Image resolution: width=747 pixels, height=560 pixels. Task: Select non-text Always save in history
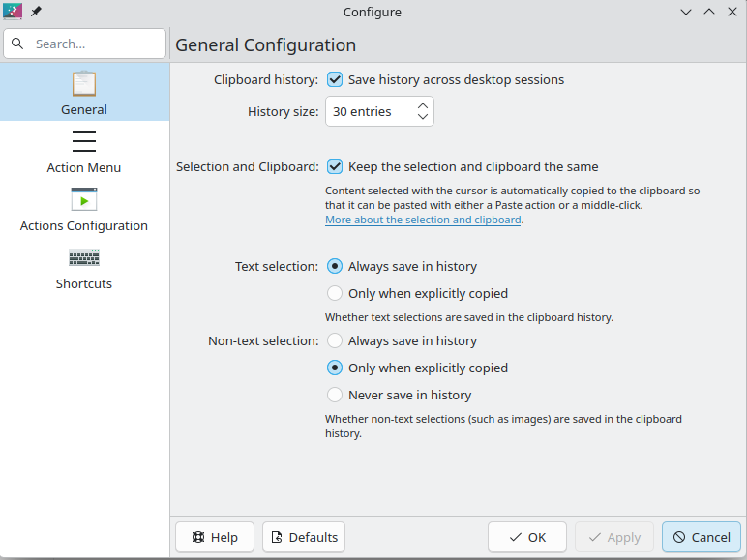[x=335, y=341]
